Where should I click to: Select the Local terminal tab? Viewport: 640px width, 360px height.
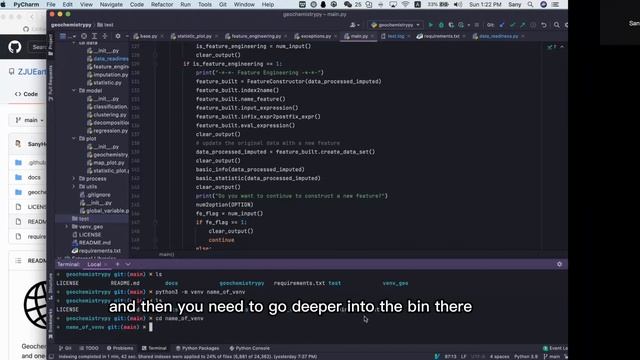(x=94, y=264)
